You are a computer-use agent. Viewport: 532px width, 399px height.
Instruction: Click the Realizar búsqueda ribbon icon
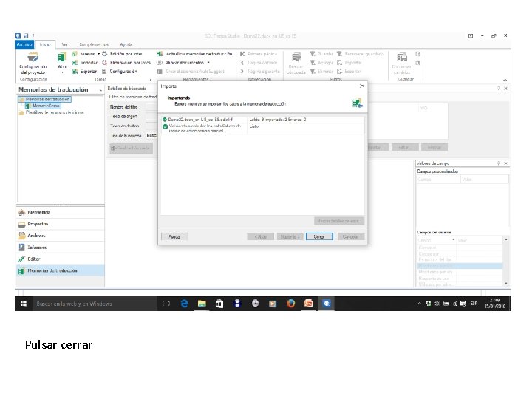(x=296, y=63)
